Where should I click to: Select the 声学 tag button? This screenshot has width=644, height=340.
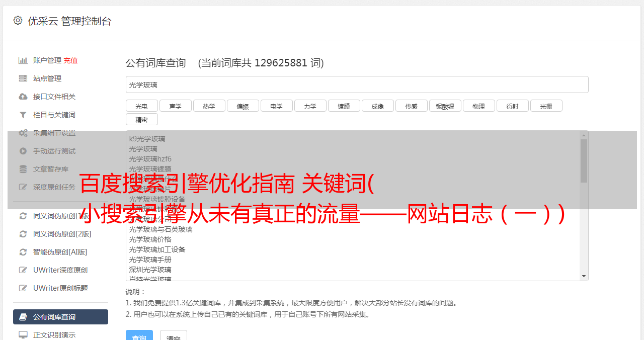pos(175,106)
